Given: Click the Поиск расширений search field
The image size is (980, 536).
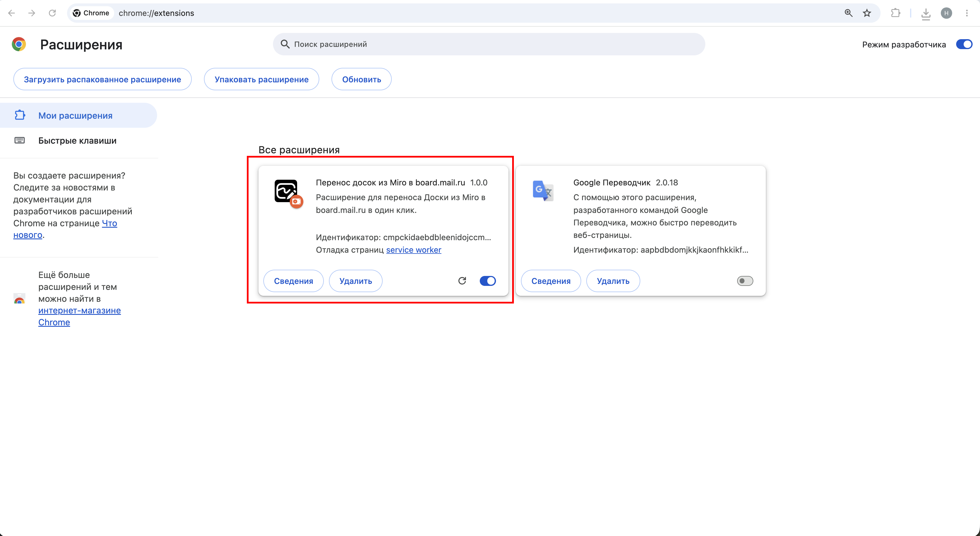Looking at the screenshot, I should (x=489, y=44).
